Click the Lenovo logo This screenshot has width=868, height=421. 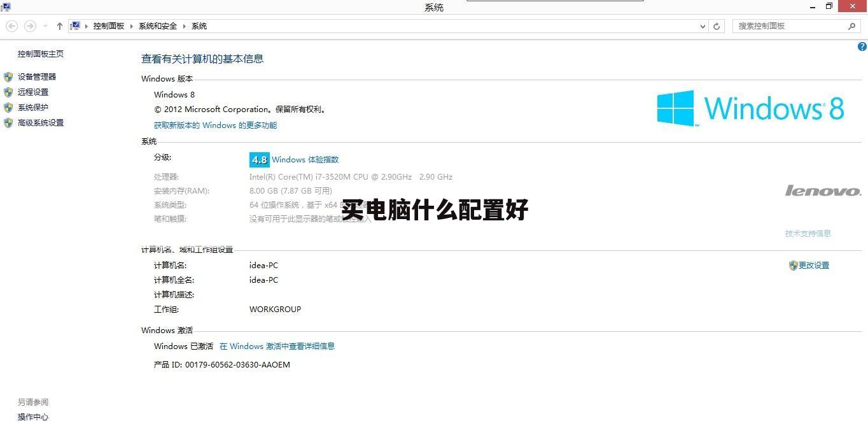click(823, 190)
